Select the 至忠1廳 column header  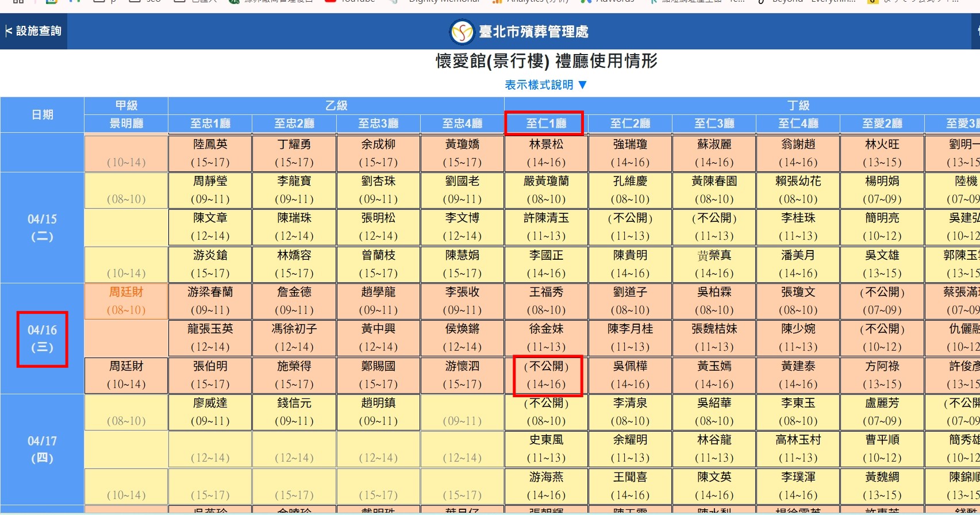point(210,124)
